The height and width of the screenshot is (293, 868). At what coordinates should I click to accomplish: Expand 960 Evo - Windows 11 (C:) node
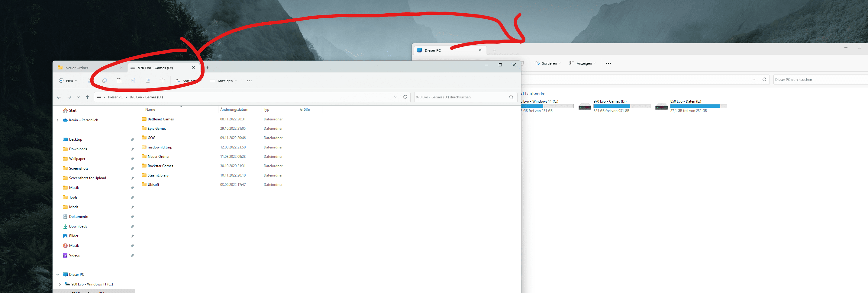click(x=60, y=284)
